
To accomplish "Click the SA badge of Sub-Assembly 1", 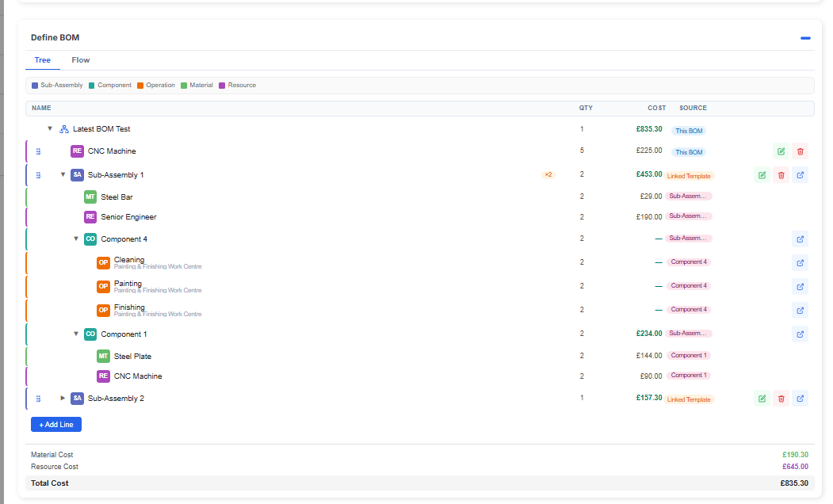I will pos(77,174).
